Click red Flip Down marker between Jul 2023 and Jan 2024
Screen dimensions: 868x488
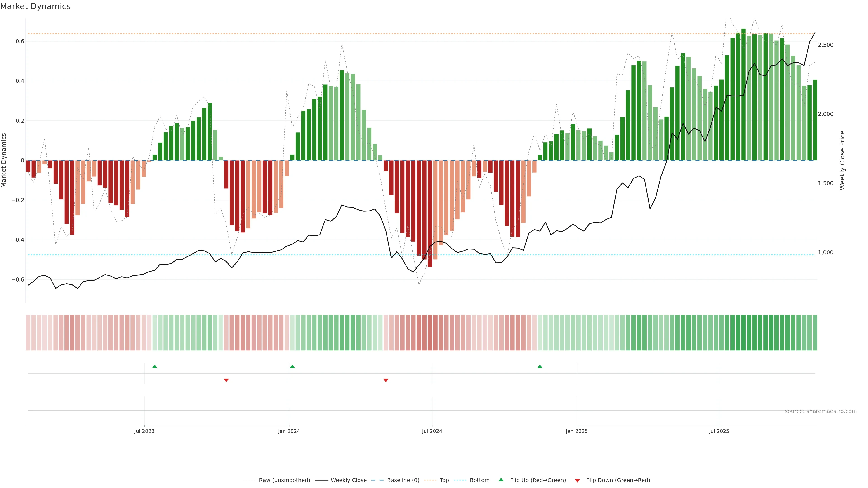tap(226, 380)
